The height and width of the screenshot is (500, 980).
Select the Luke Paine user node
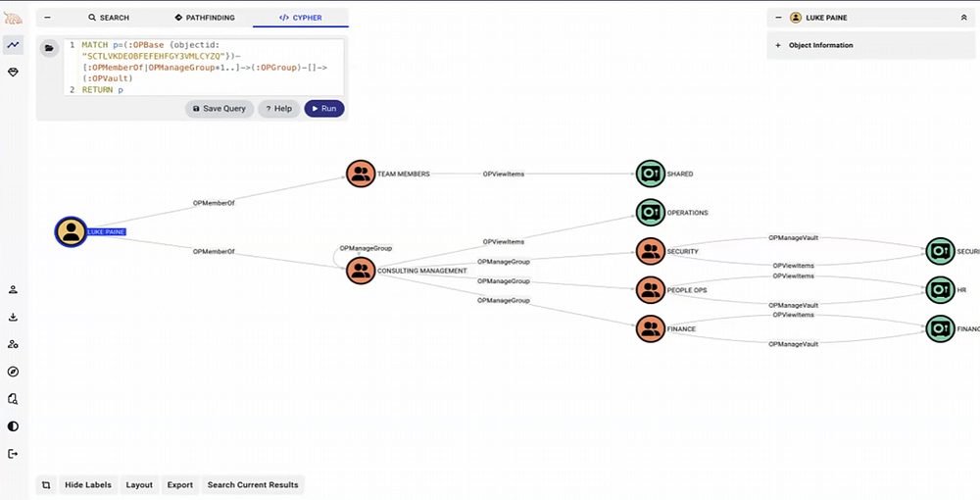(x=72, y=232)
